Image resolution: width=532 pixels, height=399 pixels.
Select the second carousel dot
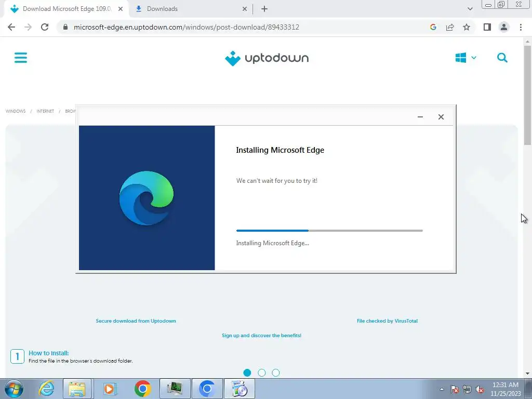(x=261, y=373)
